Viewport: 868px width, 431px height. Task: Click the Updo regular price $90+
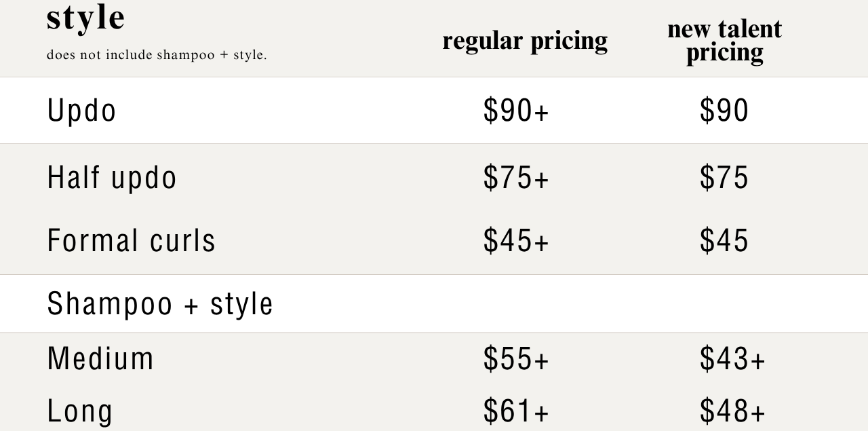515,111
